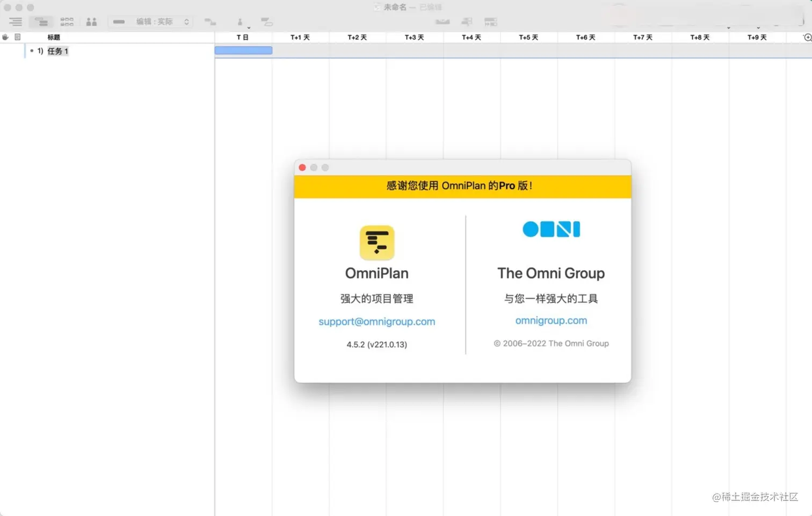The image size is (812, 516).
Task: Click the yellow Pro edition thank-you banner
Action: [462, 186]
